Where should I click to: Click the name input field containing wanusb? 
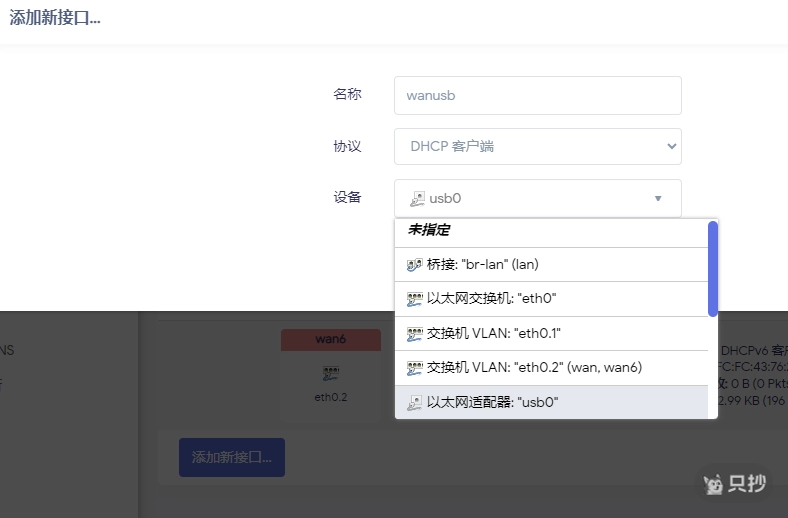pos(538,95)
